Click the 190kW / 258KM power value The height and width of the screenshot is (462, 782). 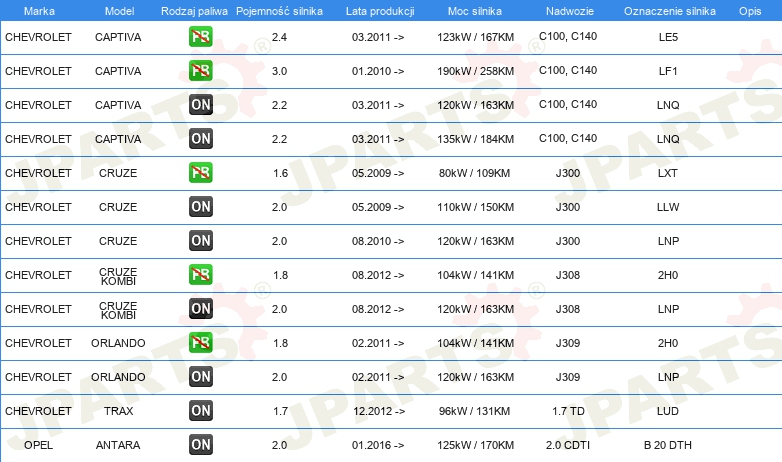(475, 71)
